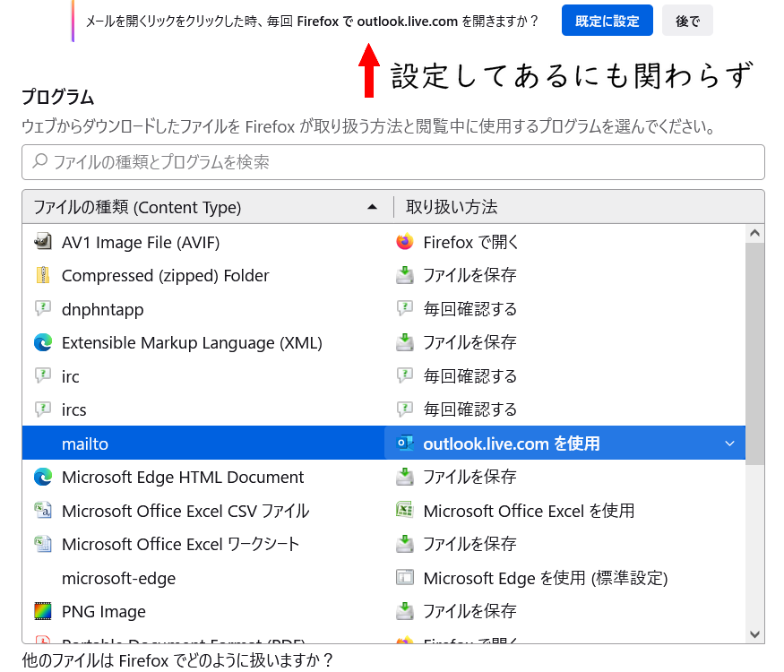This screenshot has height=672, width=784.
Task: Click the icon beside Microsoft Edge を使用 (標準設定)
Action: click(x=405, y=578)
